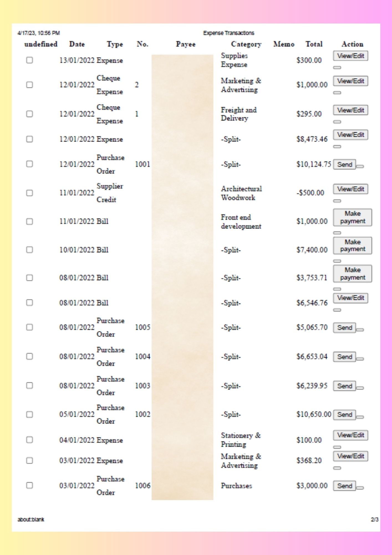Viewport: 392px width, 555px height.
Task: Click the Category column header
Action: coord(246,44)
